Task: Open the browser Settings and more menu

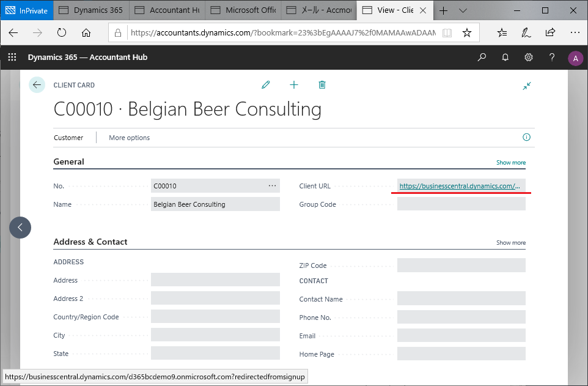Action: [575, 32]
